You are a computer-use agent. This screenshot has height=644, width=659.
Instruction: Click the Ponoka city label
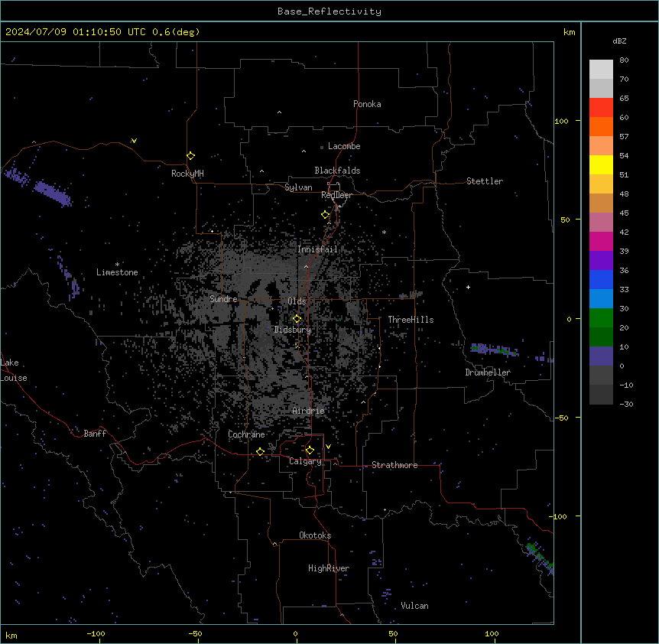pos(367,104)
